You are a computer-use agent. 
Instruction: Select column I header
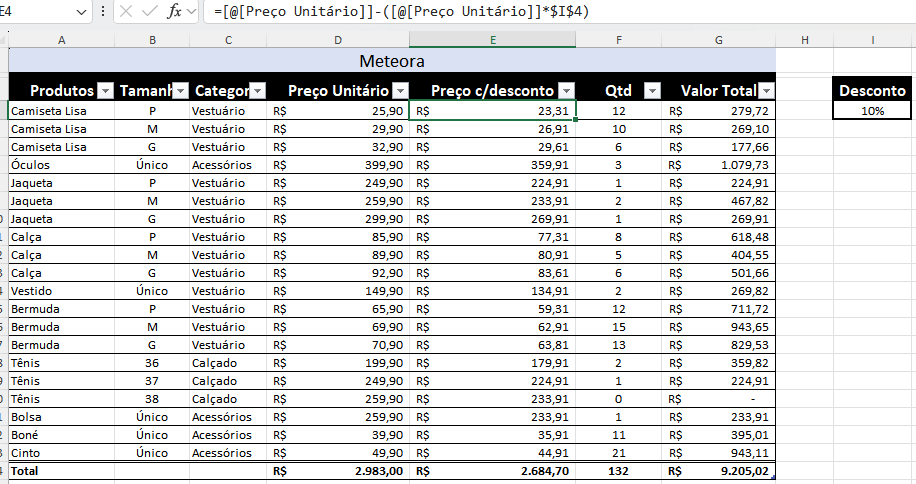pos(873,40)
